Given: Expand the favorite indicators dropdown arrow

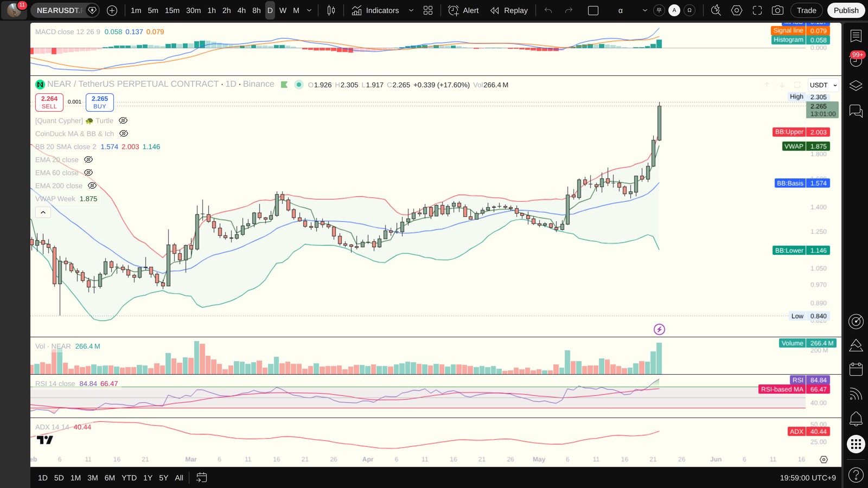Looking at the screenshot, I should tap(411, 10).
